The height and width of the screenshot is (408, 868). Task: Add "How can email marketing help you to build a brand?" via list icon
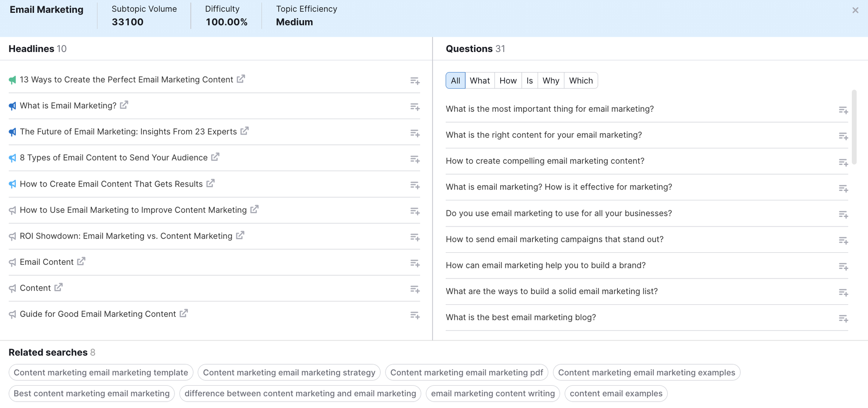pos(844,267)
